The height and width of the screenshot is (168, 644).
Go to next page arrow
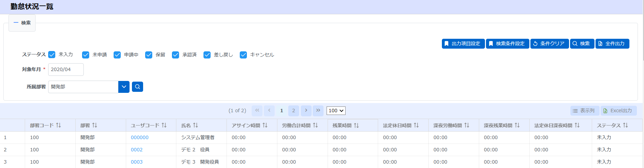click(306, 111)
